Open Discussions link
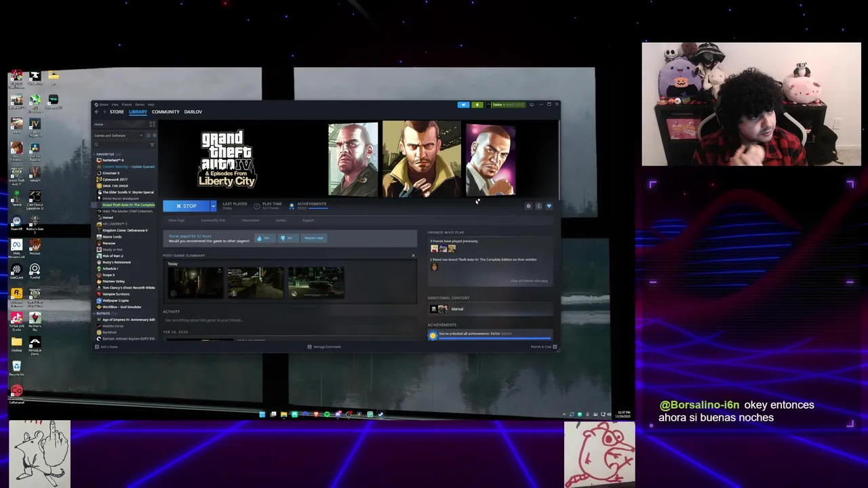Screen dimensions: 868x488 (250, 220)
